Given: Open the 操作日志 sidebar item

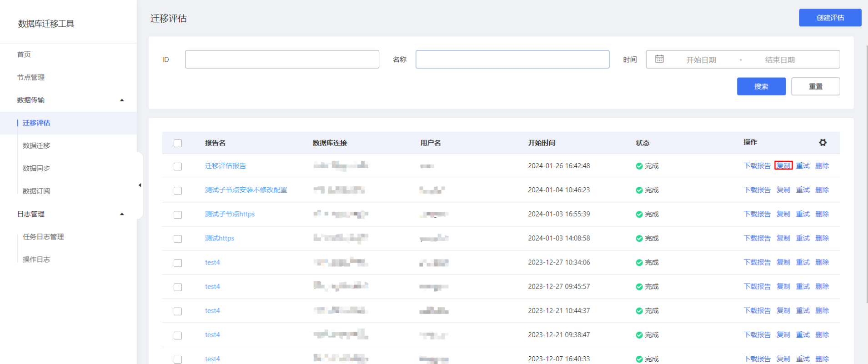Looking at the screenshot, I should click(36, 259).
